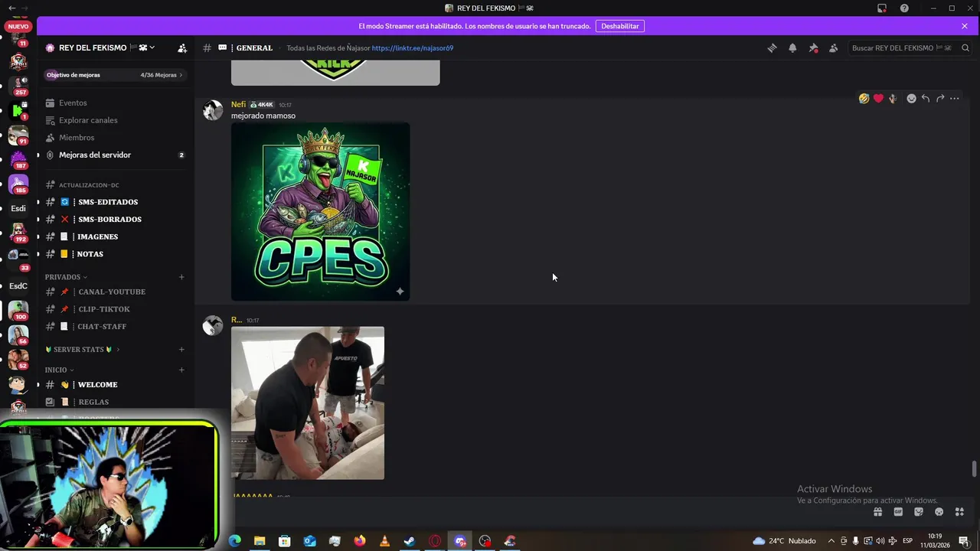
Task: Open the add reaction smiley icon
Action: pyautogui.click(x=911, y=98)
